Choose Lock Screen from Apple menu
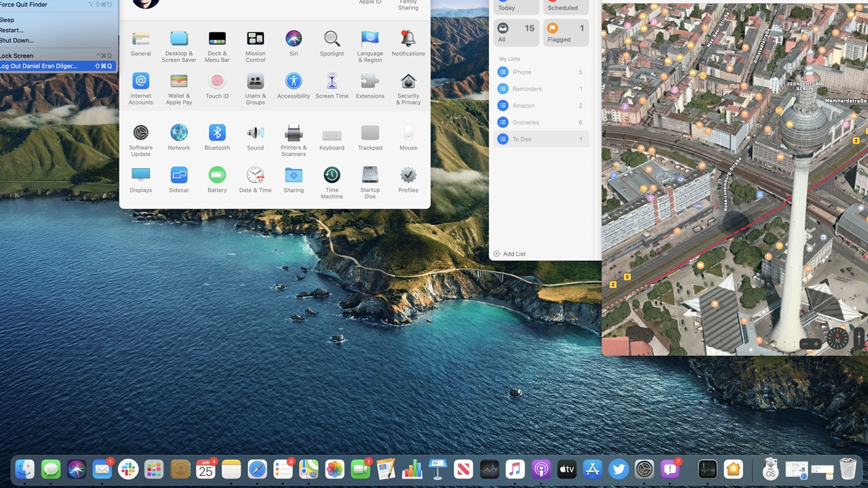This screenshot has width=868, height=488. [x=17, y=56]
